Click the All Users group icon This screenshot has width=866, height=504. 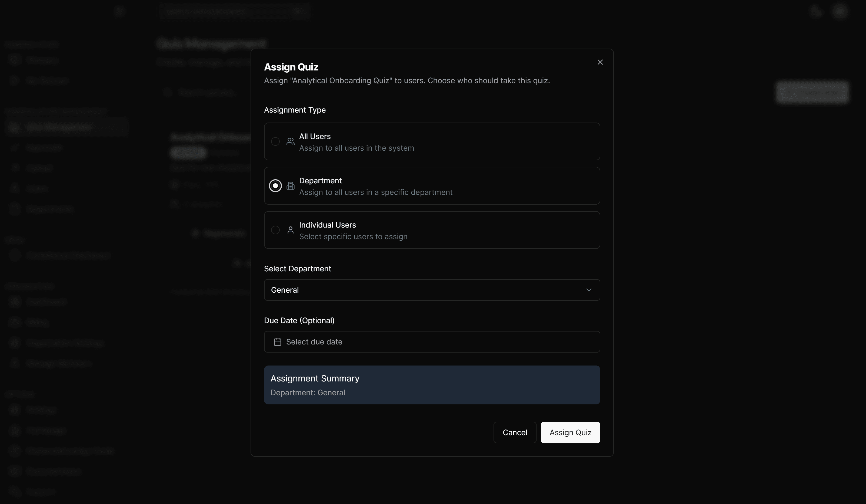click(290, 141)
